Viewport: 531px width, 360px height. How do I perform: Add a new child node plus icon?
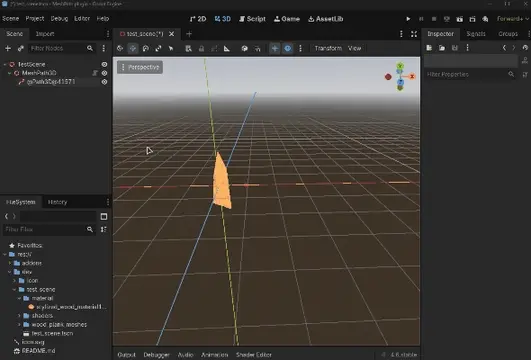[x=8, y=48]
